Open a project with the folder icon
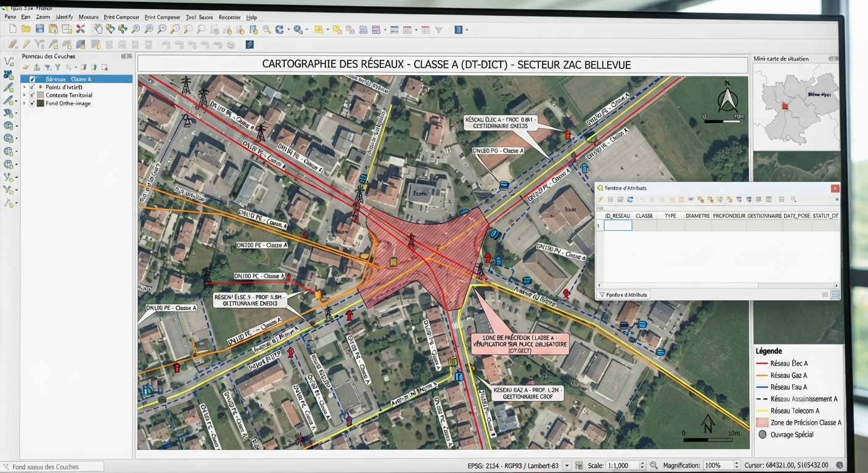 pyautogui.click(x=26, y=29)
